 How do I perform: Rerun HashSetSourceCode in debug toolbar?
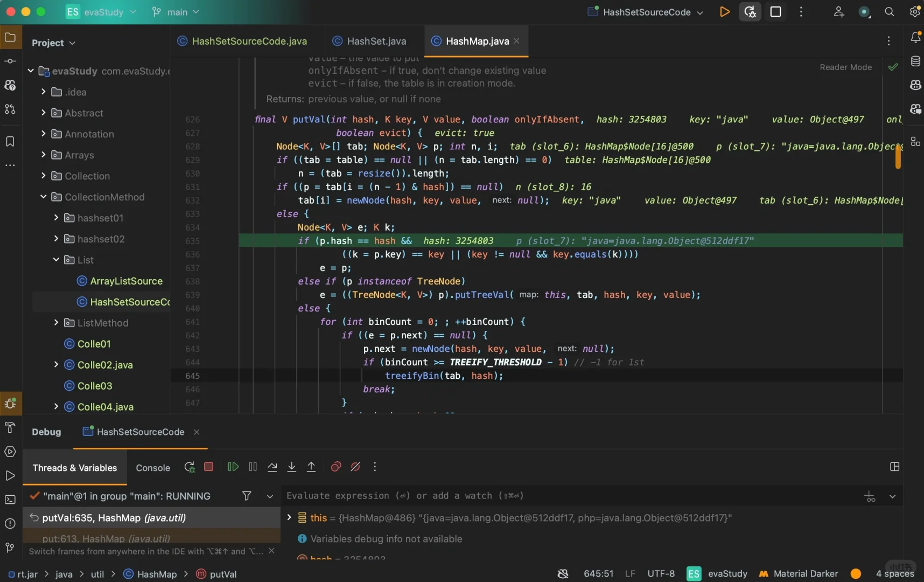pyautogui.click(x=189, y=467)
